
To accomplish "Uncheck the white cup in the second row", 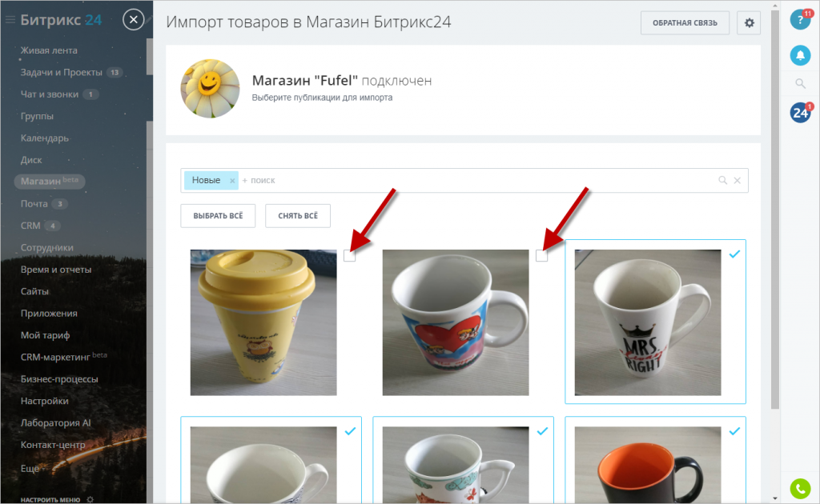I will tap(351, 431).
